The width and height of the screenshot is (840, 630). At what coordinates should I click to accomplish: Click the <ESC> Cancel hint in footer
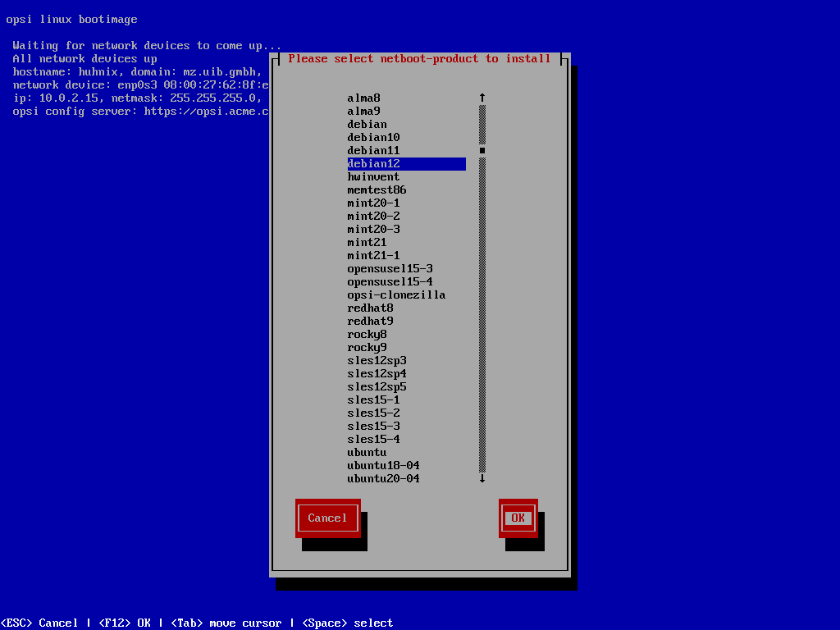coord(39,623)
